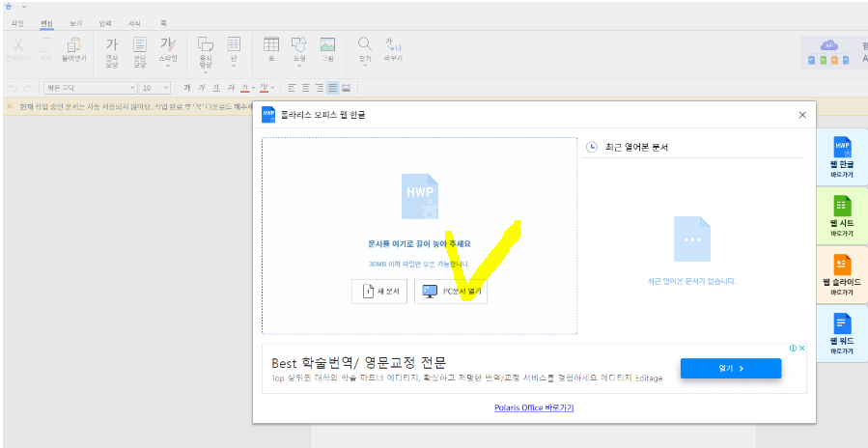
Task: Insert a picture with the 그림 icon
Action: pyautogui.click(x=327, y=44)
